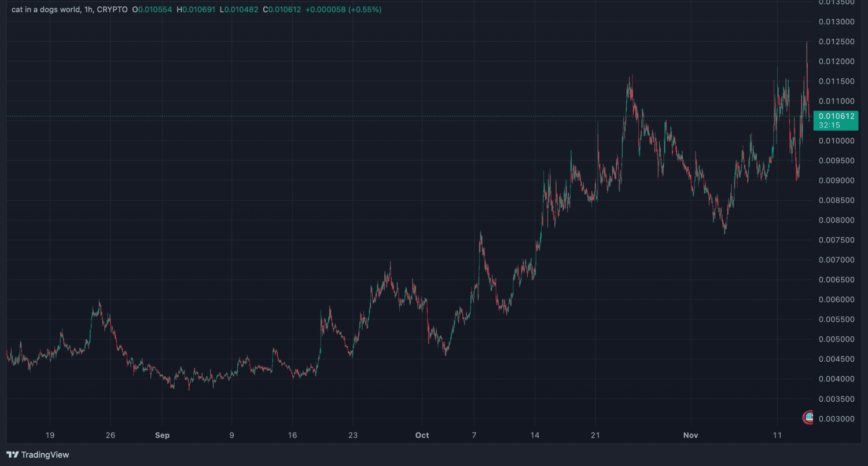Viewport: 868px width, 466px height.
Task: Click the "0.012000" price axis label
Action: coord(838,61)
